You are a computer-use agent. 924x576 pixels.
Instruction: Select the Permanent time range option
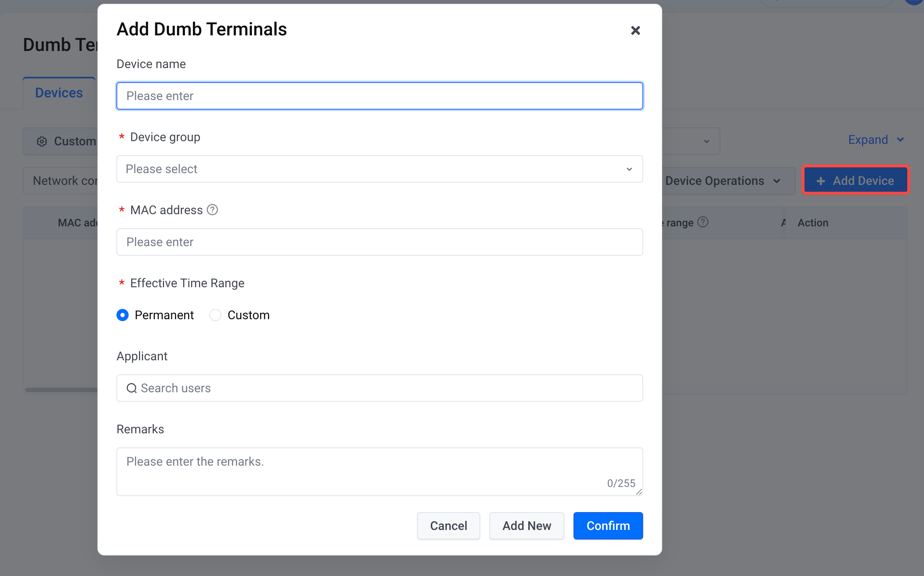click(x=123, y=315)
